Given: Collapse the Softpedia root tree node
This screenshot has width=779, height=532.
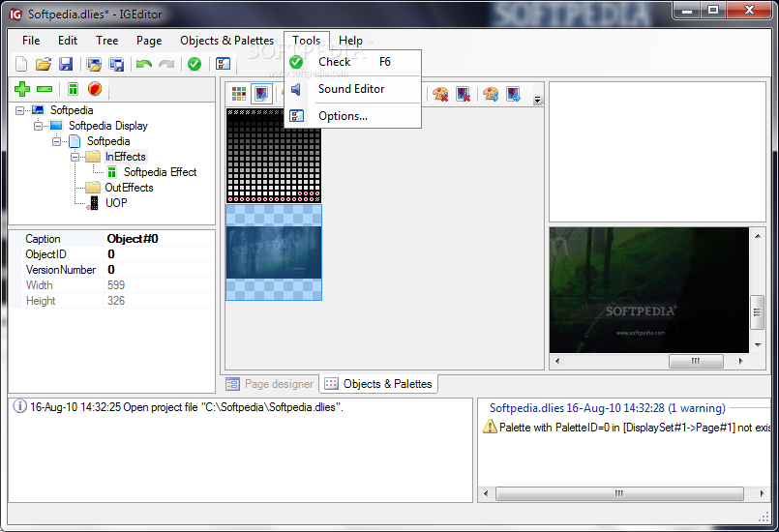Looking at the screenshot, I should pos(19,110).
